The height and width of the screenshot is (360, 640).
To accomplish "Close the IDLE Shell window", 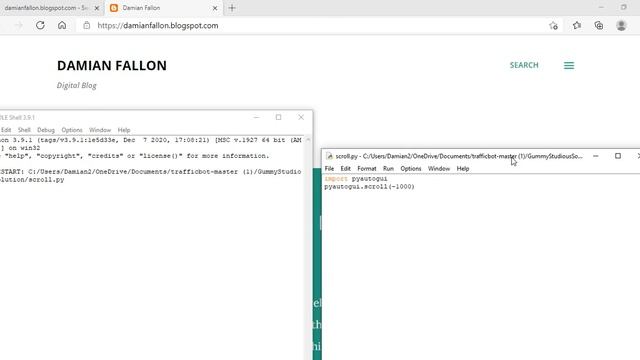I will coord(301,117).
